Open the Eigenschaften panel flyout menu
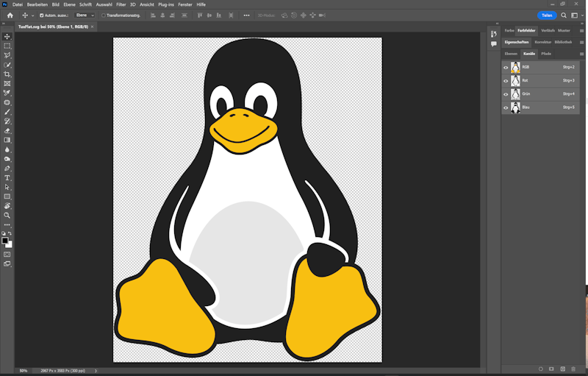This screenshot has width=588, height=376. pos(581,43)
